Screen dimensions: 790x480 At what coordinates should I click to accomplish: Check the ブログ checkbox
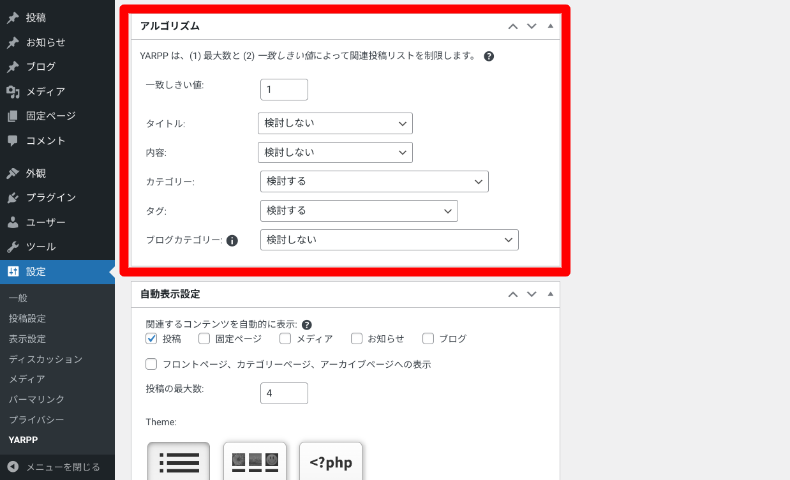coord(428,338)
